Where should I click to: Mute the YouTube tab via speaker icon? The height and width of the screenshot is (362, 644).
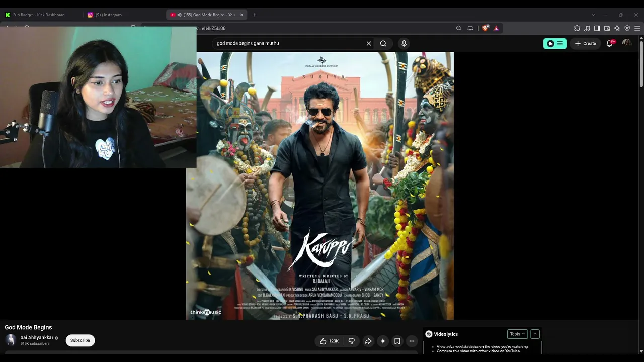click(x=179, y=15)
